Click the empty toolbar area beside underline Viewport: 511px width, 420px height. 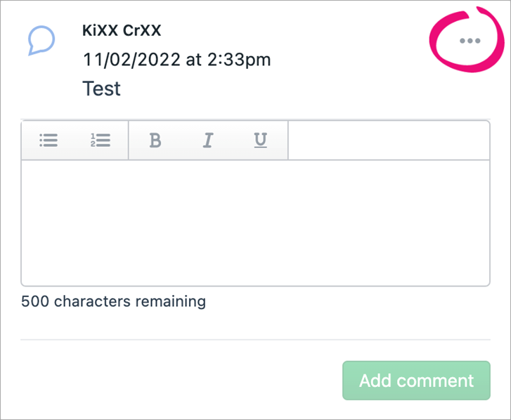388,140
